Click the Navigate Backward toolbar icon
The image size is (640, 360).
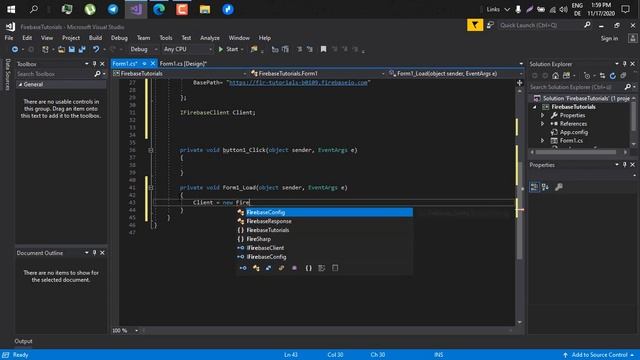[x=15, y=49]
